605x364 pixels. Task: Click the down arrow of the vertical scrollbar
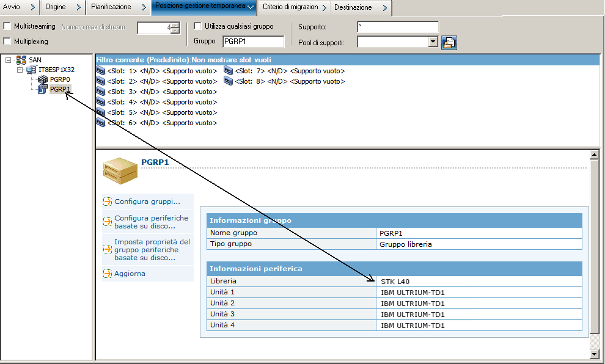pyautogui.click(x=595, y=354)
